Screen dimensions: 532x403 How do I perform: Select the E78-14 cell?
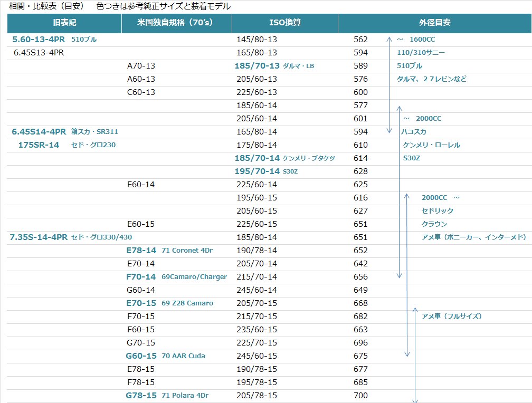click(x=141, y=251)
